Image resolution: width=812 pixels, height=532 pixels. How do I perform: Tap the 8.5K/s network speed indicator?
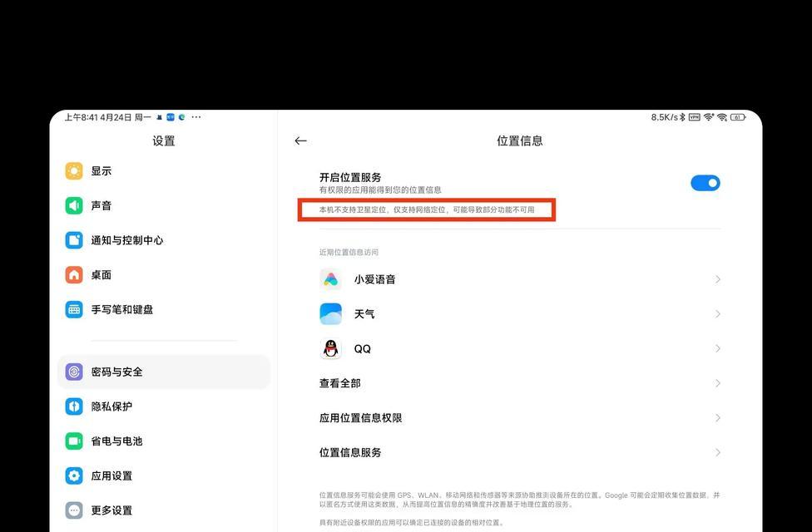[665, 117]
